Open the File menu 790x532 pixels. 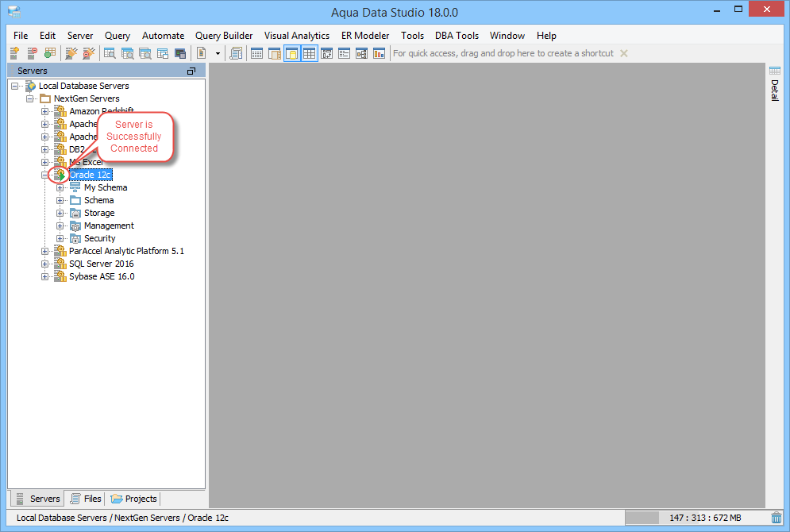(21, 36)
